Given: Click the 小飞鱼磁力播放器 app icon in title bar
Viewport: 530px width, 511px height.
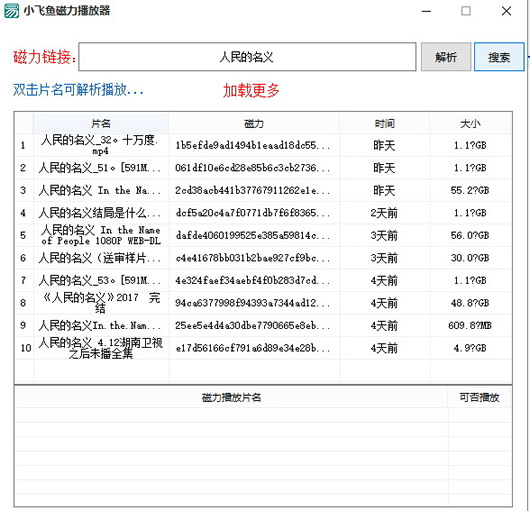Looking at the screenshot, I should click(11, 11).
